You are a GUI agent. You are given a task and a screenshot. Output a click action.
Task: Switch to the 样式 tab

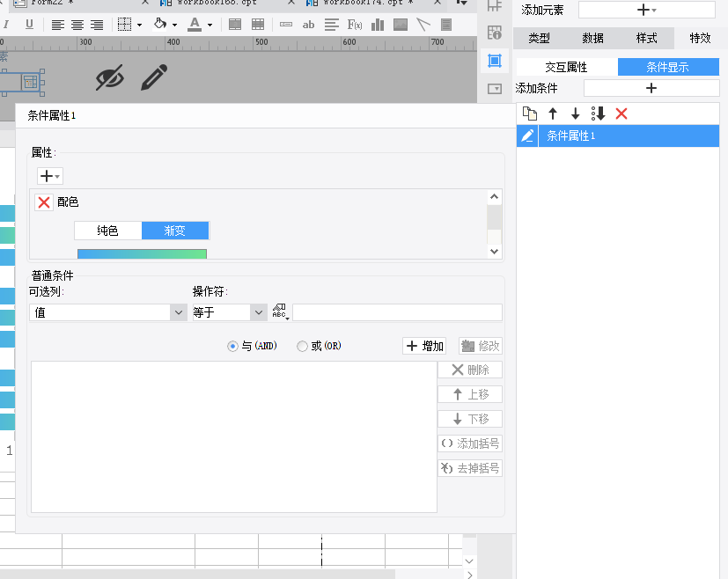646,38
